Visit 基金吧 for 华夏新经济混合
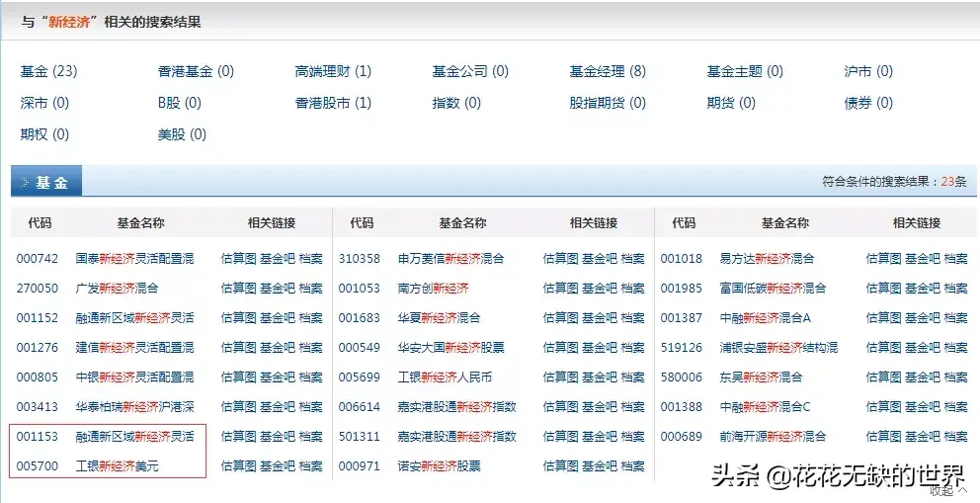 pyautogui.click(x=600, y=317)
